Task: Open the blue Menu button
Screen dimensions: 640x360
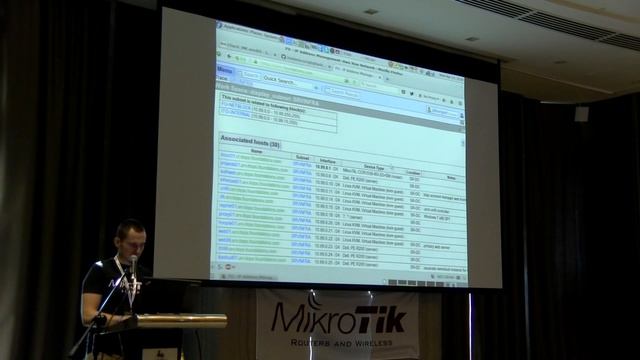Action: 225,70
